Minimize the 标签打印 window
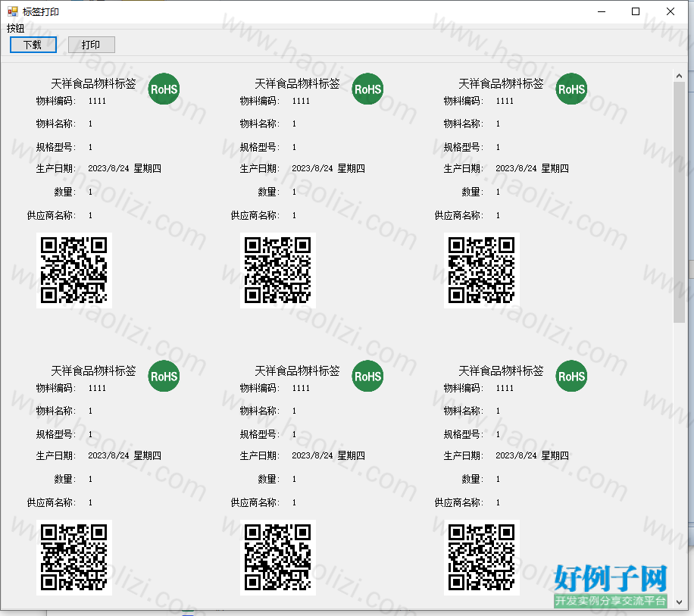 pyautogui.click(x=601, y=11)
